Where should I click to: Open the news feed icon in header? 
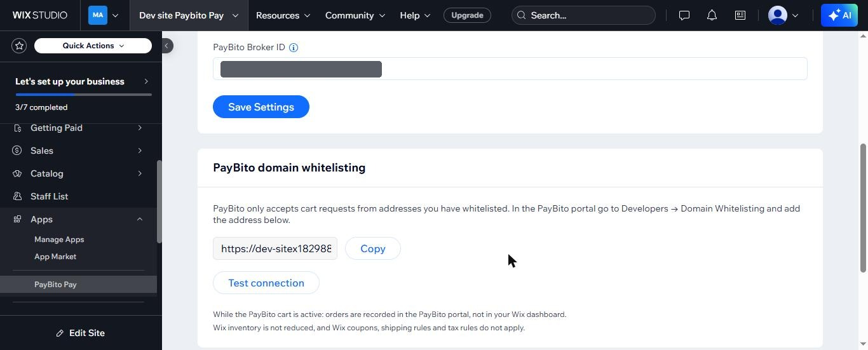(x=740, y=15)
